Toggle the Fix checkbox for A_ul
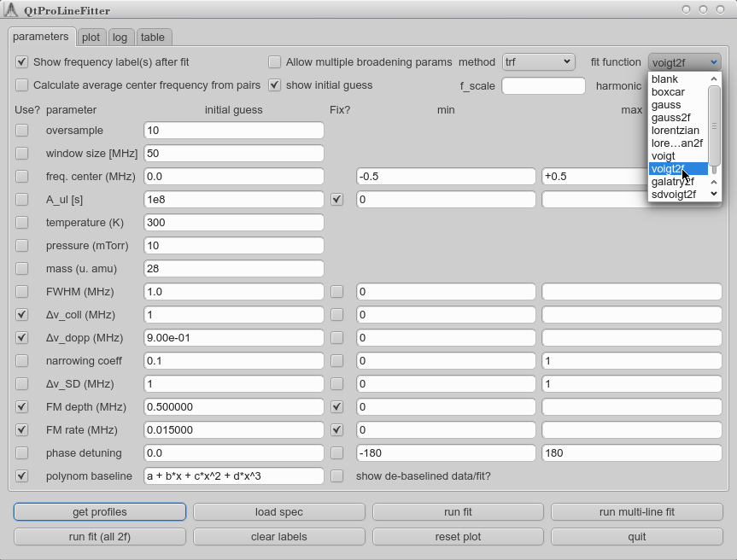Screen dimensions: 737x560 tap(336, 200)
